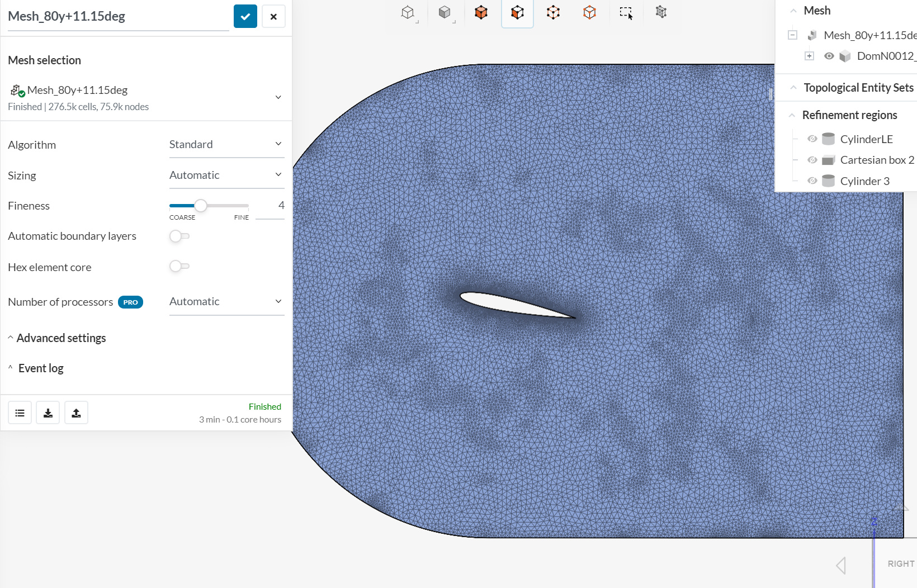Open the gray shaded cube render mode
Viewport: 917px width, 588px height.
pyautogui.click(x=445, y=12)
